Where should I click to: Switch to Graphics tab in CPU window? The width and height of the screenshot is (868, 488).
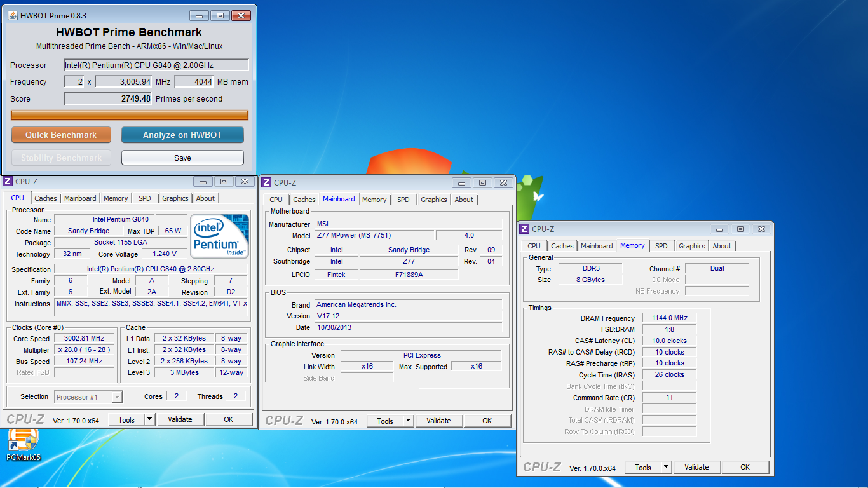tap(175, 198)
